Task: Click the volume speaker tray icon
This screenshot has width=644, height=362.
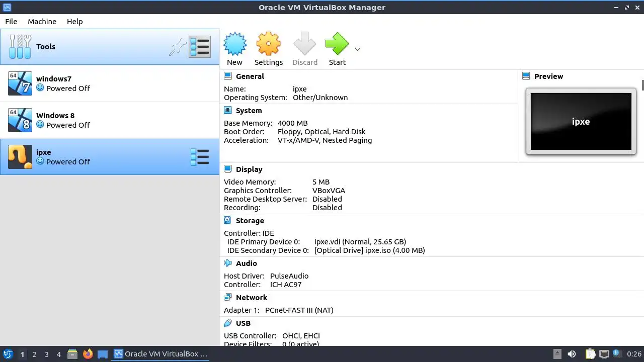Action: tap(572, 354)
